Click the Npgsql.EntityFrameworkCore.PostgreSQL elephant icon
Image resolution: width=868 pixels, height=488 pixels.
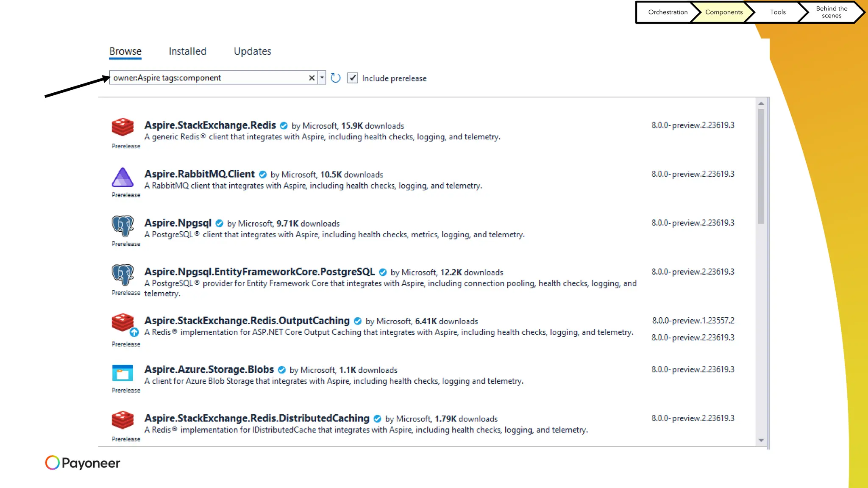[122, 274]
